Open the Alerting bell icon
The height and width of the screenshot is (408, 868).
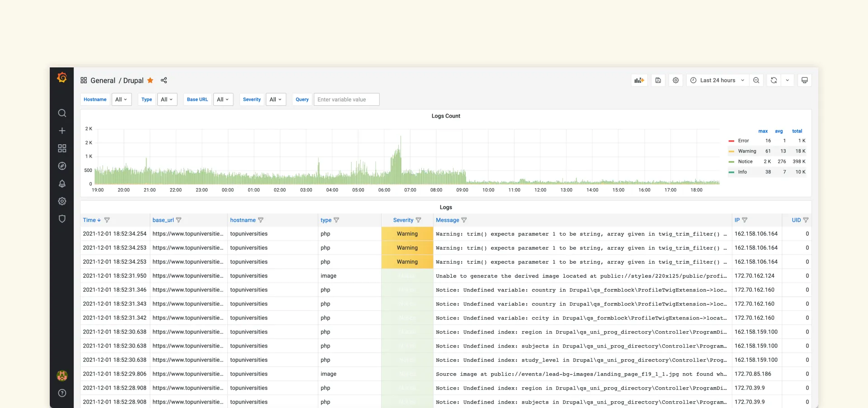[x=62, y=184]
